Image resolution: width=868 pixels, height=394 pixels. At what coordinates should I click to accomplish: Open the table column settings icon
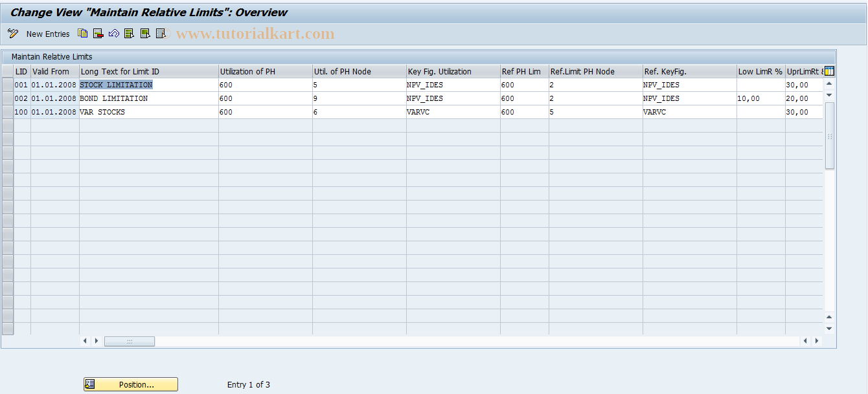(829, 71)
